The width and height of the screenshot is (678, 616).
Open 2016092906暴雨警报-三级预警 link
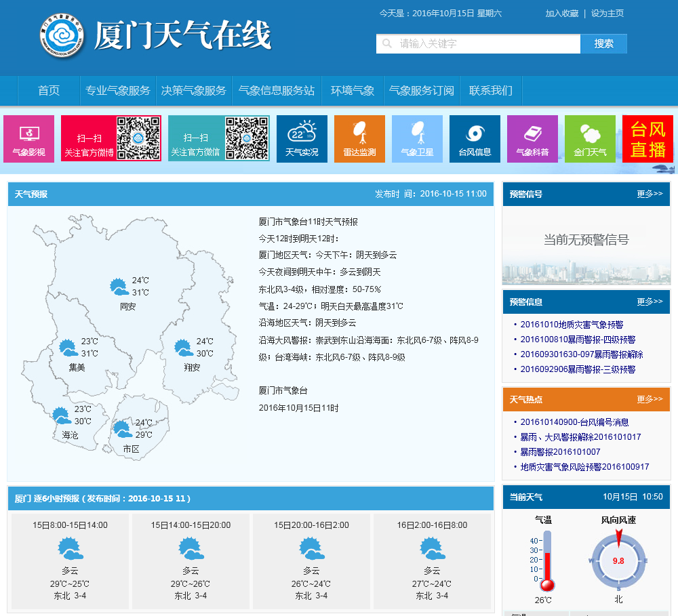tap(578, 369)
